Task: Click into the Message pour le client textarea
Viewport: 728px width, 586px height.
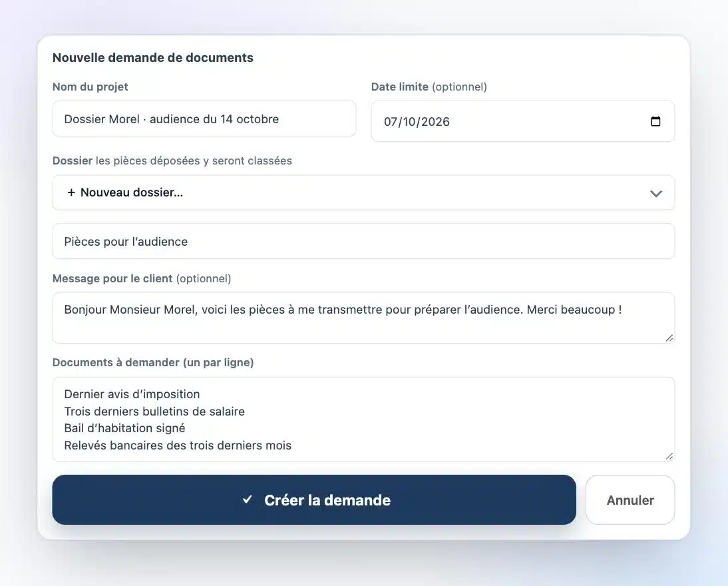Action: 363,318
